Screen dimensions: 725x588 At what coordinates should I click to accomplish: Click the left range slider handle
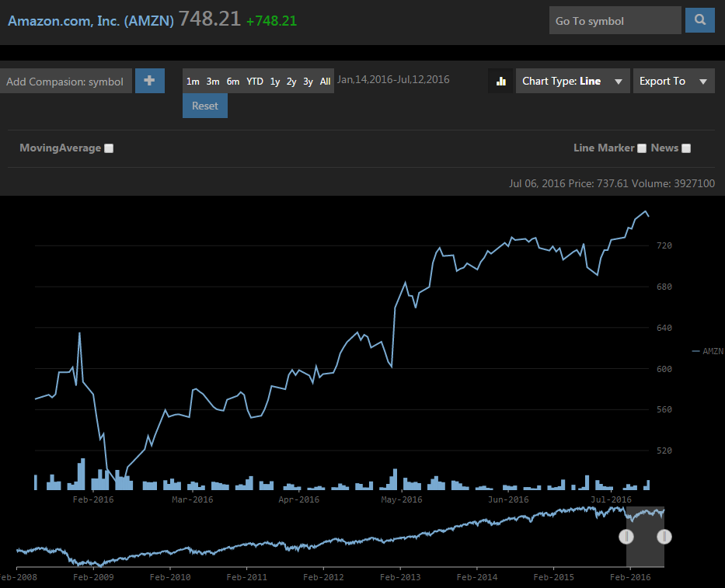626,537
